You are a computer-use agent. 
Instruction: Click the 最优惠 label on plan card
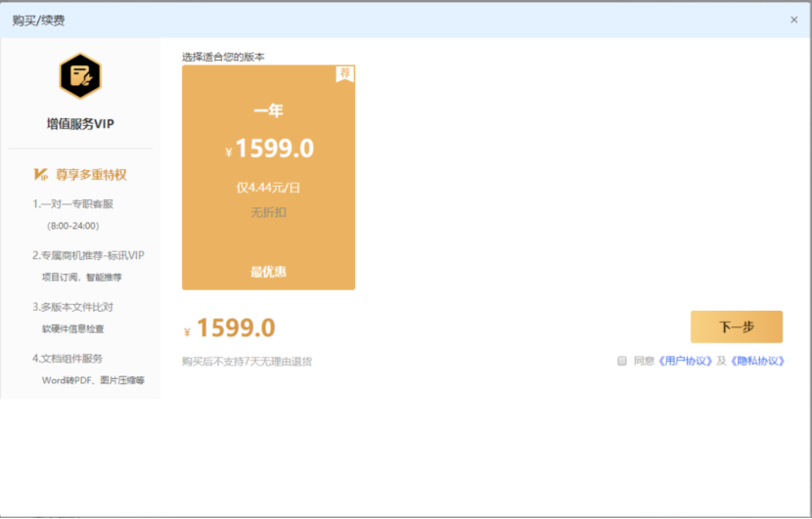coord(268,272)
